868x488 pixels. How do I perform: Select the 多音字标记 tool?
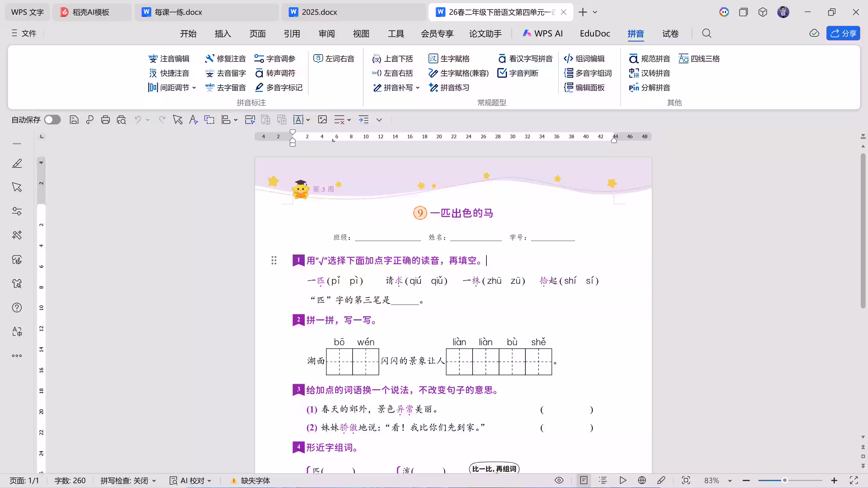(x=279, y=87)
